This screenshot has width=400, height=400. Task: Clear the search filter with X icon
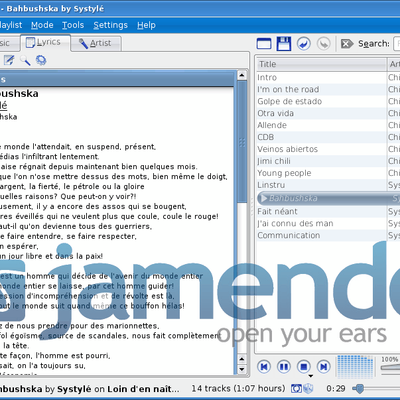tap(347, 44)
